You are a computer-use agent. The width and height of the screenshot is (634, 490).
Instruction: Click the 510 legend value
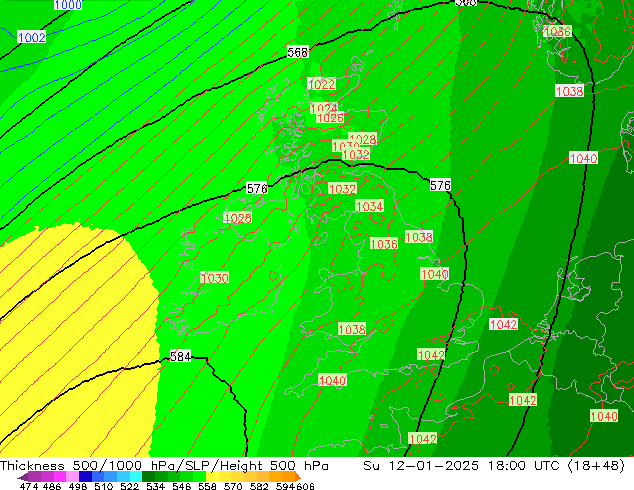(x=104, y=486)
